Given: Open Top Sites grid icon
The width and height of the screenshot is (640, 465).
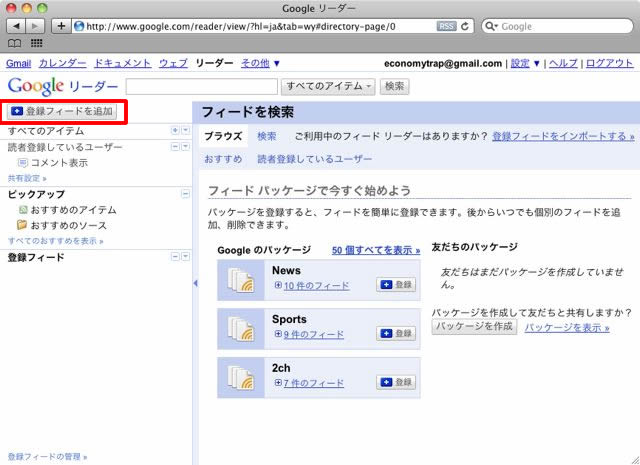Looking at the screenshot, I should pos(36,43).
